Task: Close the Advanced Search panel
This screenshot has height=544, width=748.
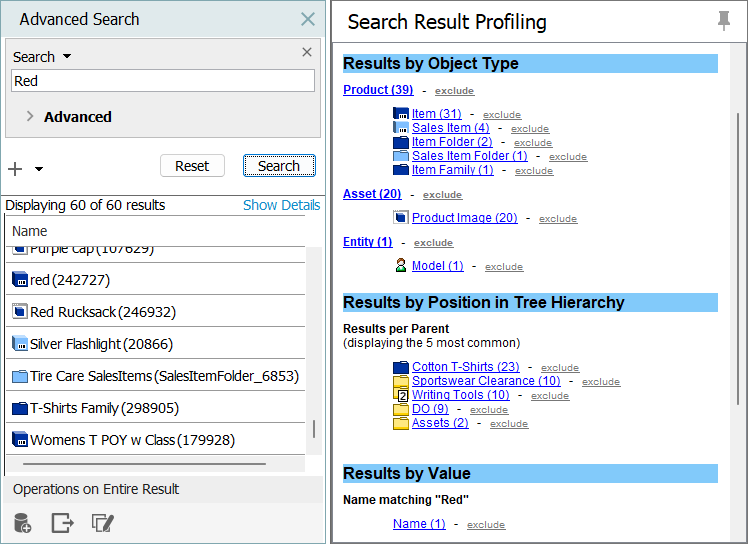Action: pos(308,19)
